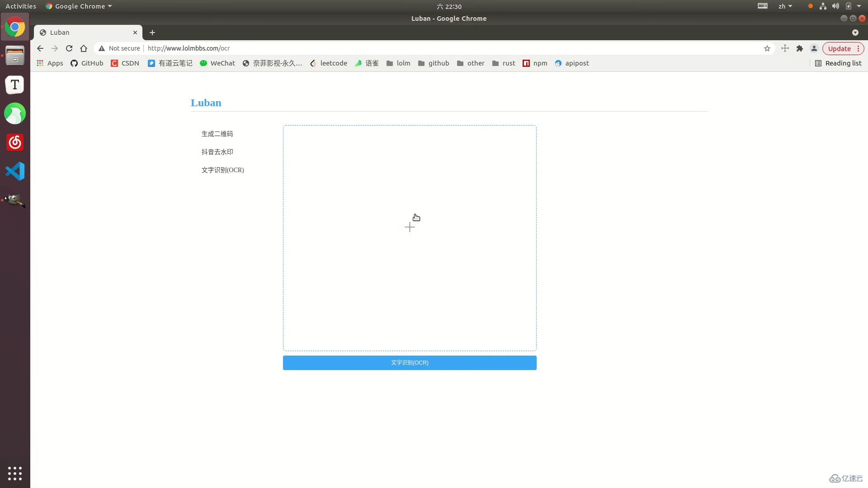The width and height of the screenshot is (868, 488).
Task: Select 抖音去水印 from sidebar
Action: pyautogui.click(x=217, y=152)
